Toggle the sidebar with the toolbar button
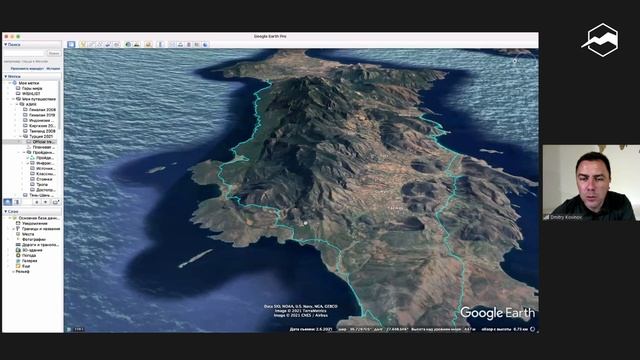640x360 pixels. pos(71,44)
